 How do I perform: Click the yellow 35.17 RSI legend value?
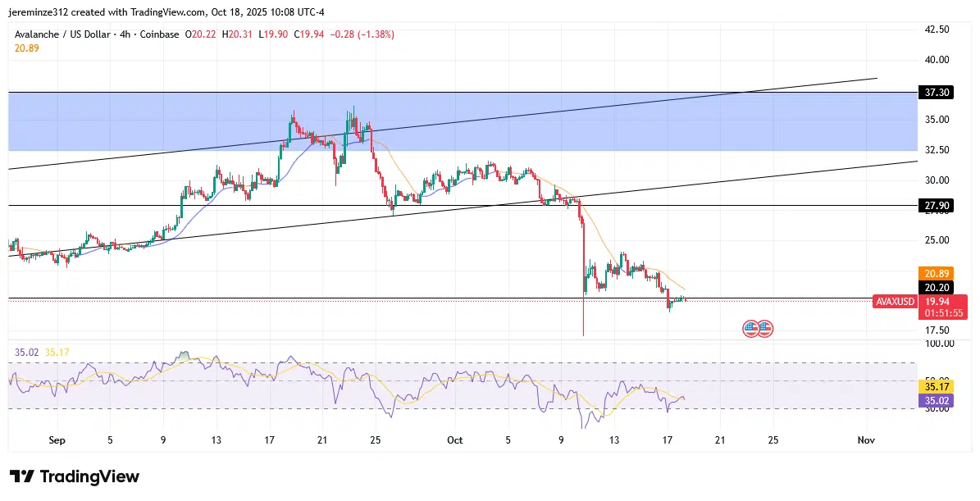point(57,353)
